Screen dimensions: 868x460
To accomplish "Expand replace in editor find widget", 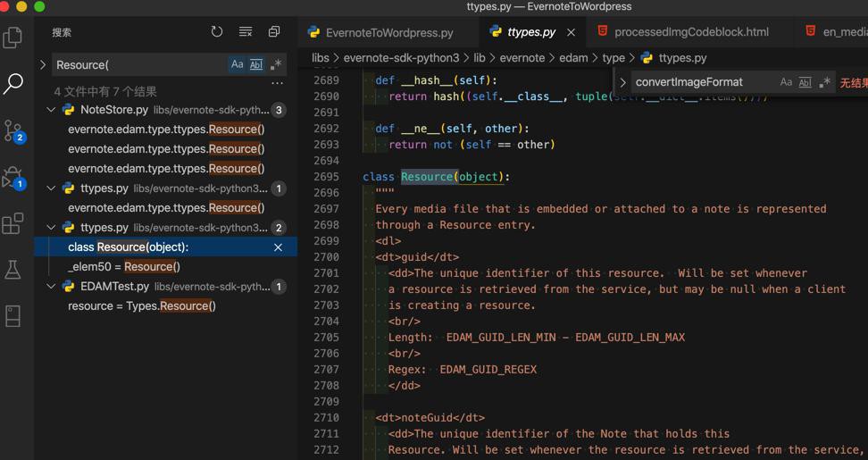I will [x=622, y=82].
